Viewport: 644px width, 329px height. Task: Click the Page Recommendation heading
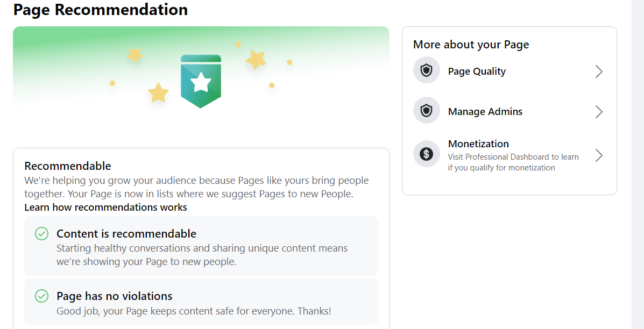(101, 10)
